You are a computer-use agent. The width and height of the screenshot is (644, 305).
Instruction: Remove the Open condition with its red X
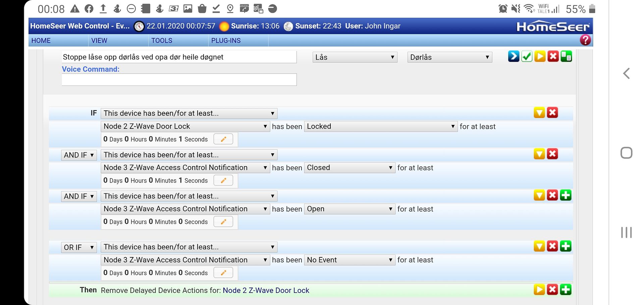coord(552,195)
